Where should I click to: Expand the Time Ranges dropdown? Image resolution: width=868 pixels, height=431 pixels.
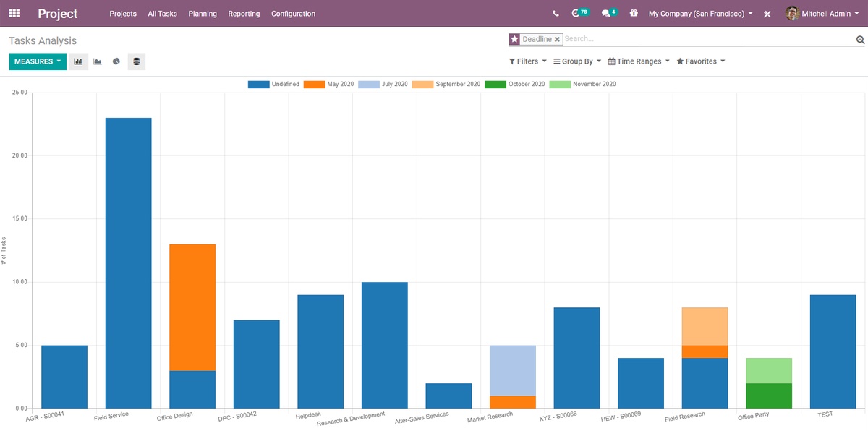tap(637, 61)
